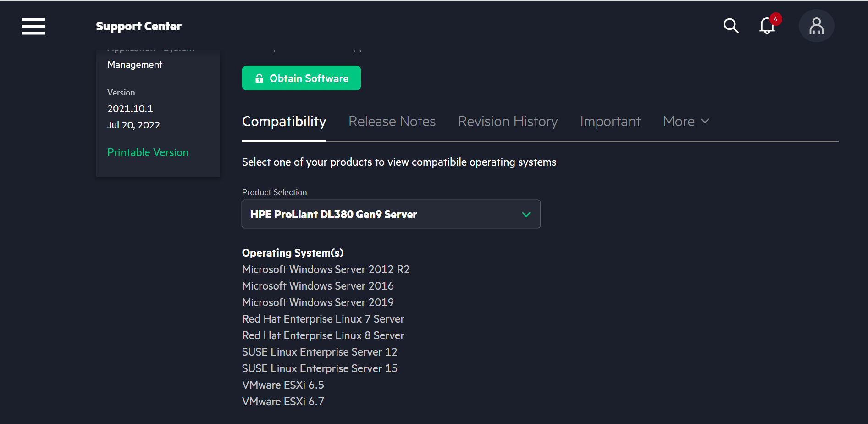Open the Product Selection dropdown
The height and width of the screenshot is (424, 868).
click(x=391, y=214)
